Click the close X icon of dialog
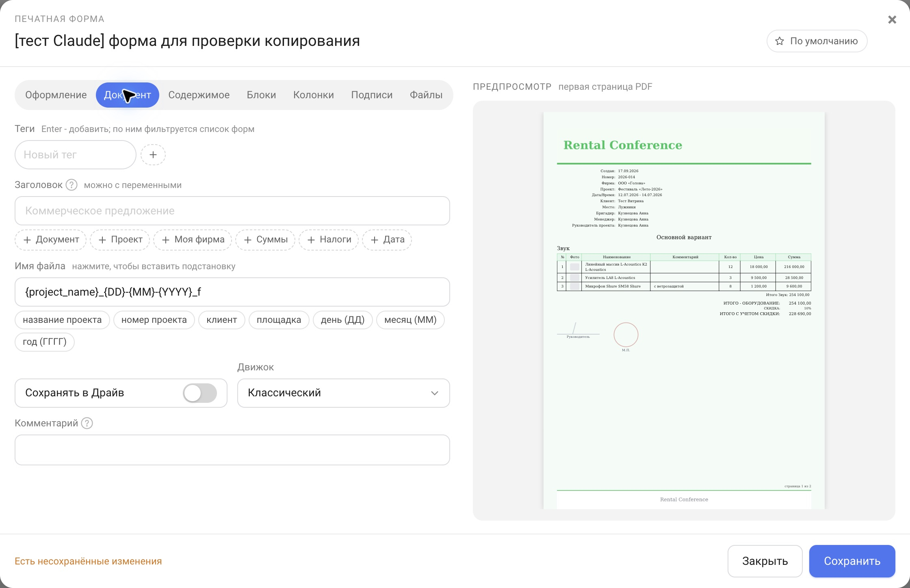This screenshot has width=910, height=588. point(892,19)
